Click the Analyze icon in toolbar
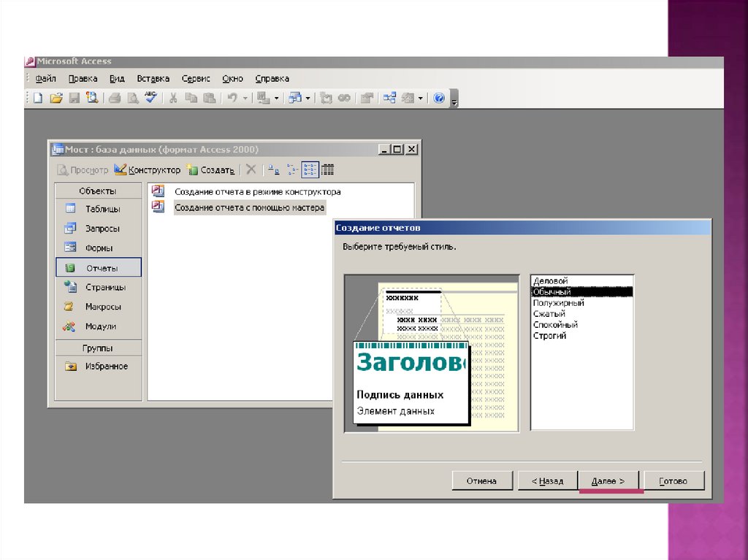 tap(295, 99)
